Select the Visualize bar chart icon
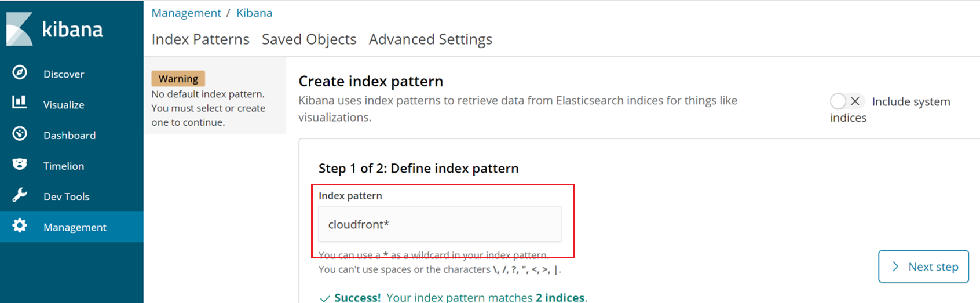980x303 pixels. (x=20, y=103)
